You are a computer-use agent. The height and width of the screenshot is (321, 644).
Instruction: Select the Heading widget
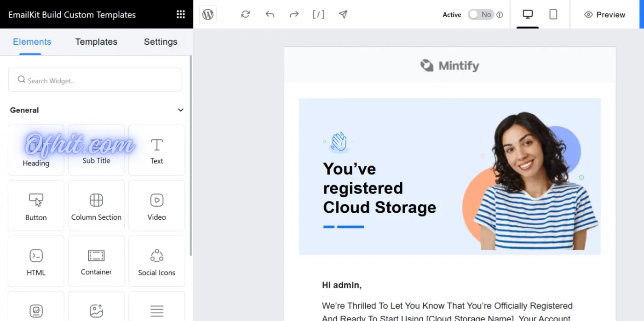pyautogui.click(x=36, y=151)
